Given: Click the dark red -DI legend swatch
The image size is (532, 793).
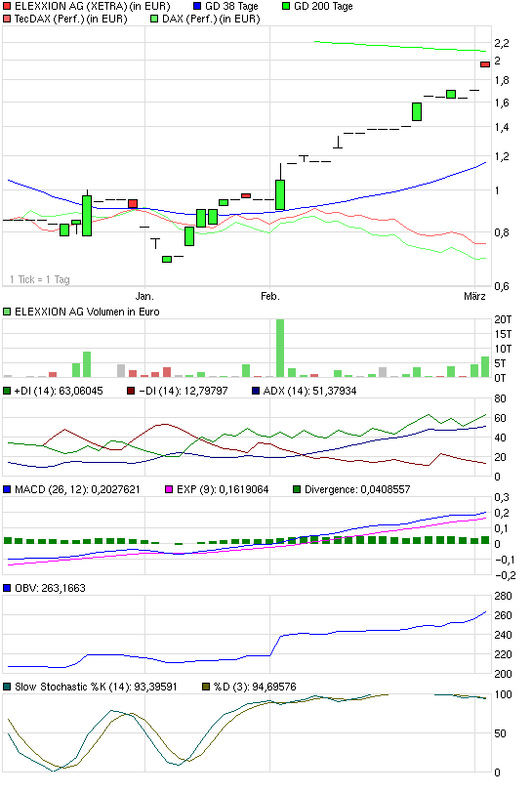Looking at the screenshot, I should click(131, 391).
